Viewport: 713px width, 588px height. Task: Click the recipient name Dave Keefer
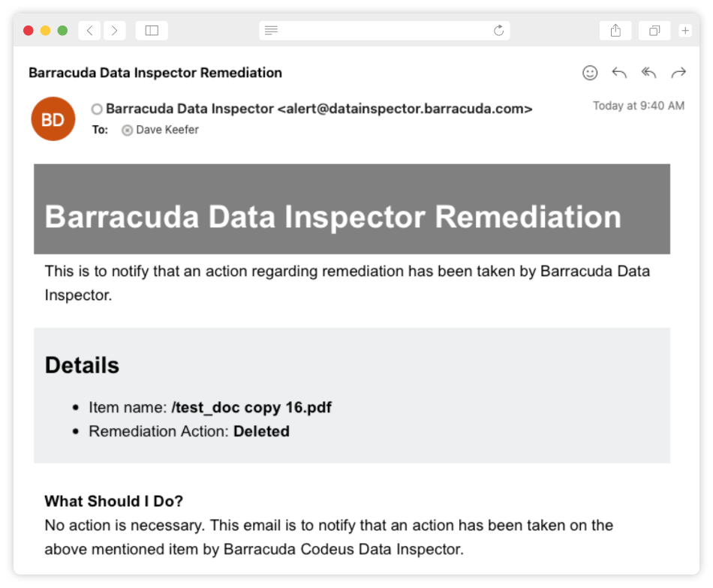[x=168, y=130]
